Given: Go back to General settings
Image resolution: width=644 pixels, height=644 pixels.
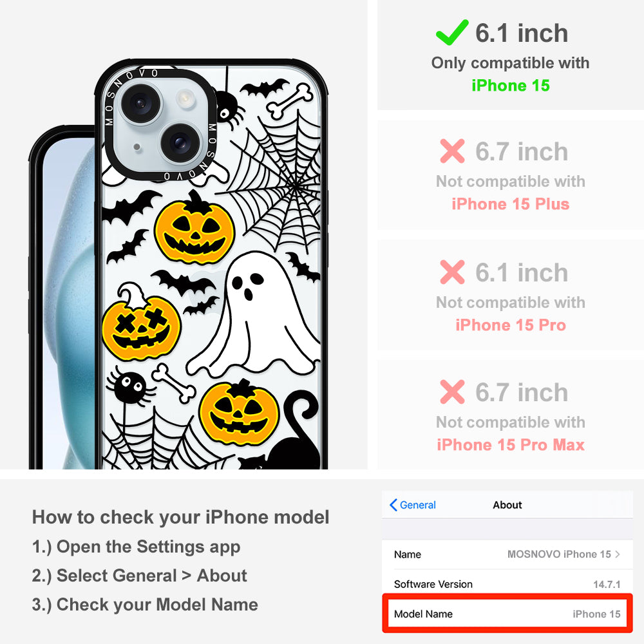Looking at the screenshot, I should 413,505.
